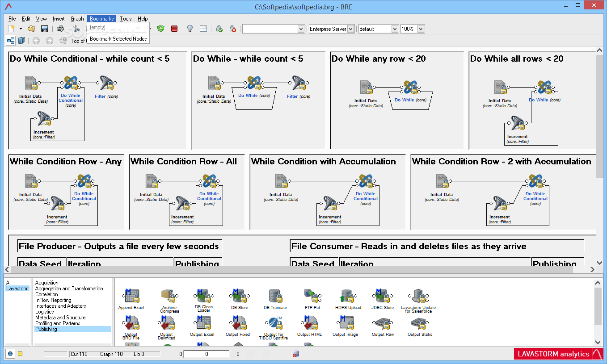Go forward with the right arrow icon
Viewport: 607px width, 364px height.
tap(50, 41)
